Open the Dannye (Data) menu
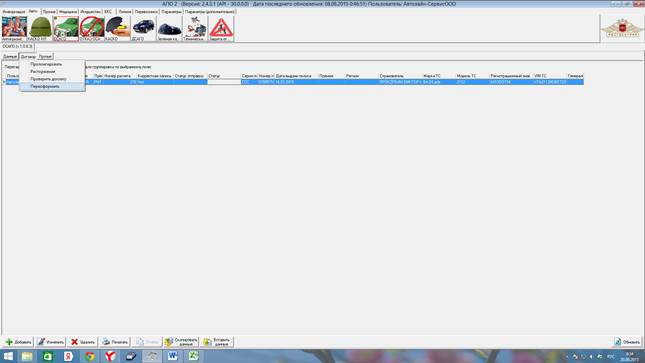Image resolution: width=645 pixels, height=363 pixels. [10, 57]
